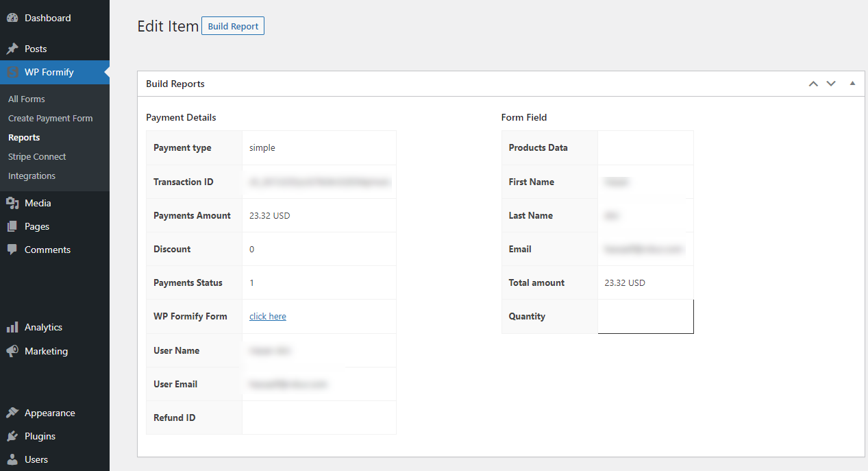Screen dimensions: 868x471
Task: Click Total amount value 23.32 USD
Action: [625, 282]
